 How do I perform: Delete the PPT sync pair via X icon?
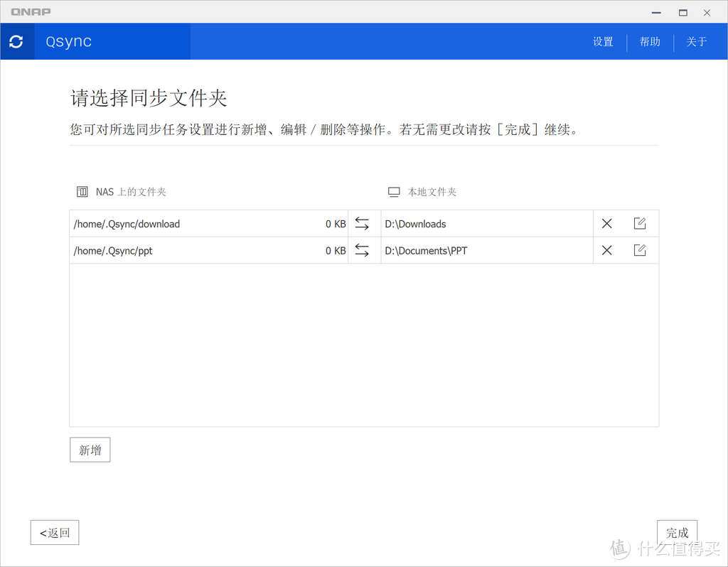point(606,250)
